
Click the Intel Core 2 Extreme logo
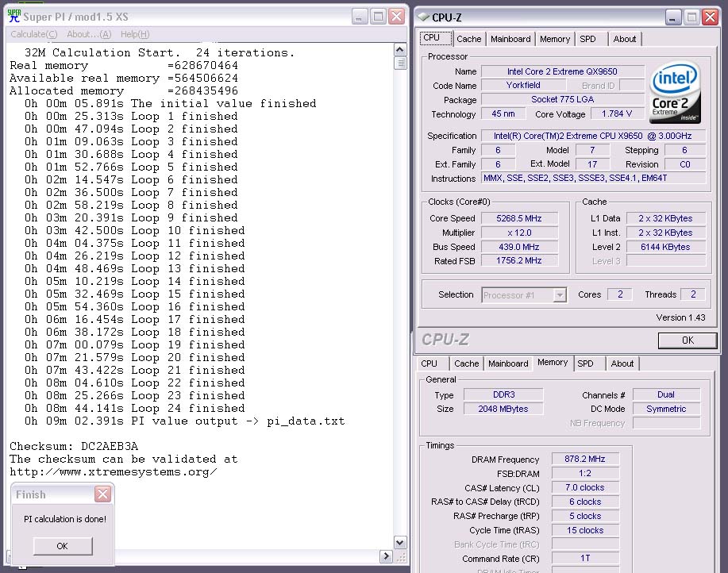(x=675, y=92)
